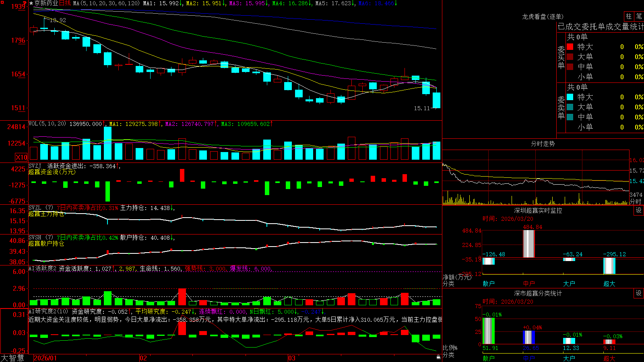Click the 484.84 中户 bar in monitor chart
Viewport: 644px width, 362px height.
529,244
